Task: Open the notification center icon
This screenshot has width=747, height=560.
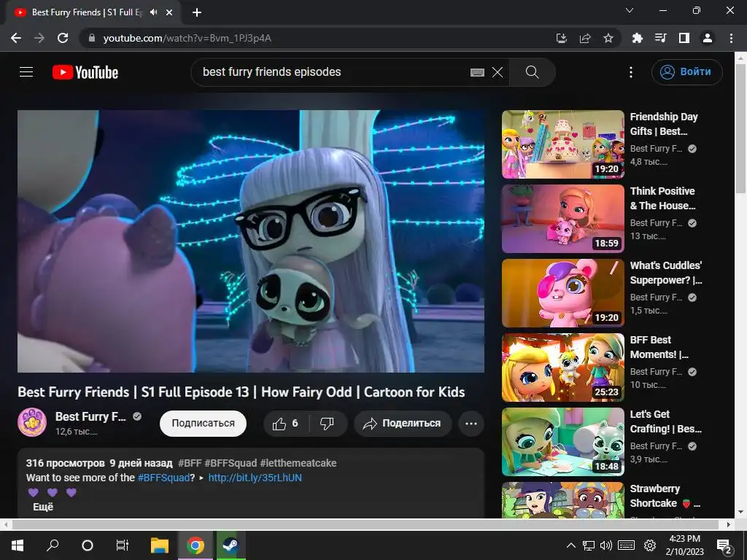Action: coord(724,545)
